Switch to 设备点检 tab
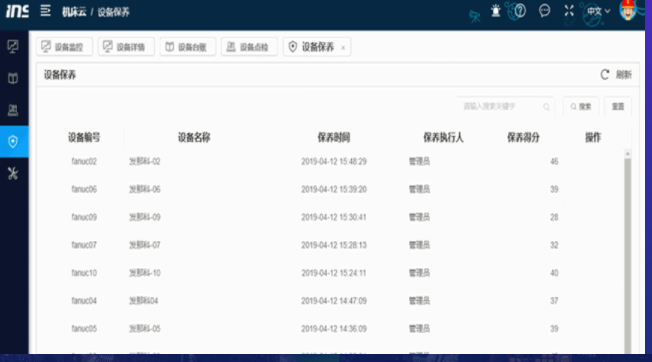Screen dimensions: 652x362 (x=249, y=47)
